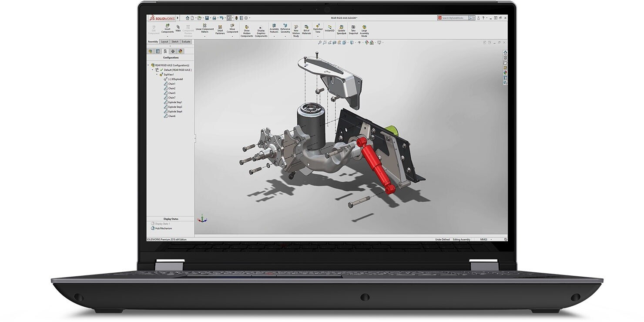Viewport: 644px width, 322px height.
Task: Toggle Large Assembly Mode
Action: pyautogui.click(x=364, y=30)
